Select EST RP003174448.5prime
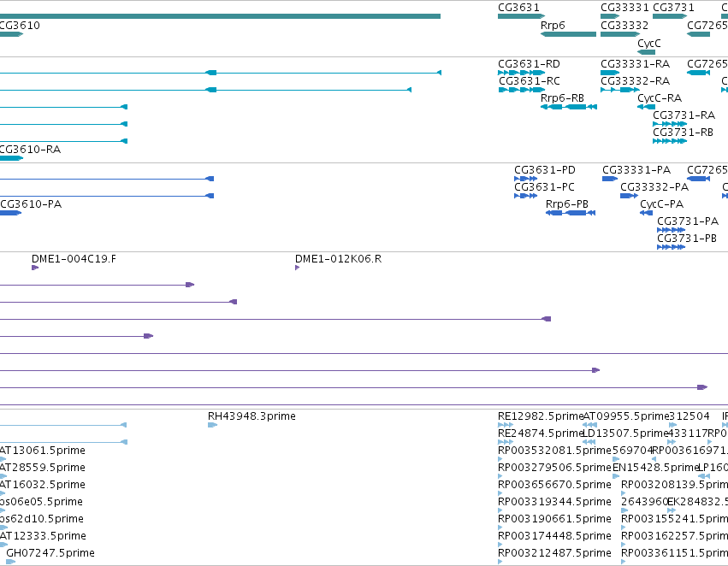728x566 pixels. point(554,536)
